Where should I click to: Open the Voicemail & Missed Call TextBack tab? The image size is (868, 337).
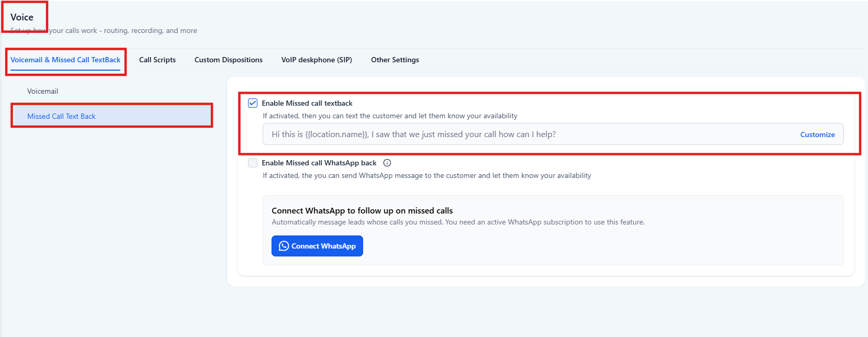click(65, 60)
